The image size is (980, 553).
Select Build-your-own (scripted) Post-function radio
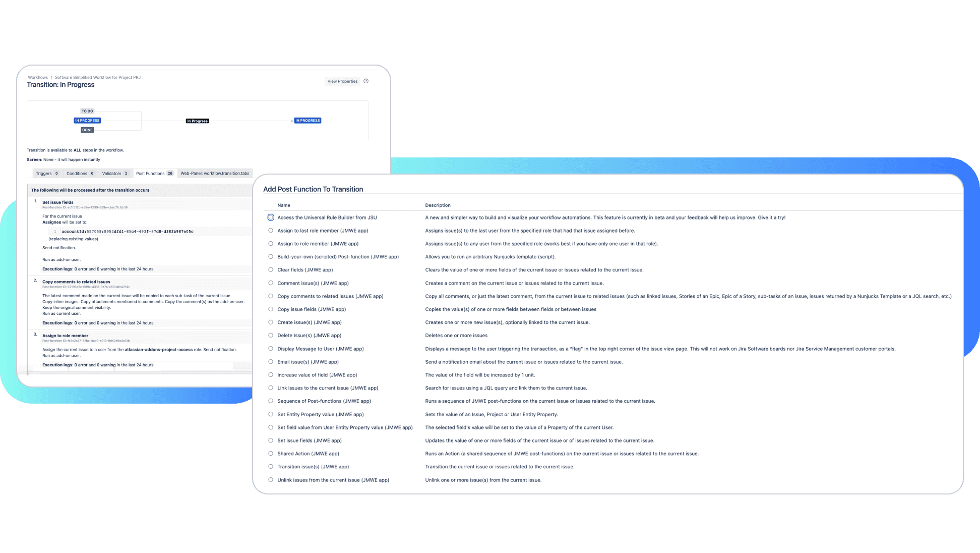click(271, 257)
